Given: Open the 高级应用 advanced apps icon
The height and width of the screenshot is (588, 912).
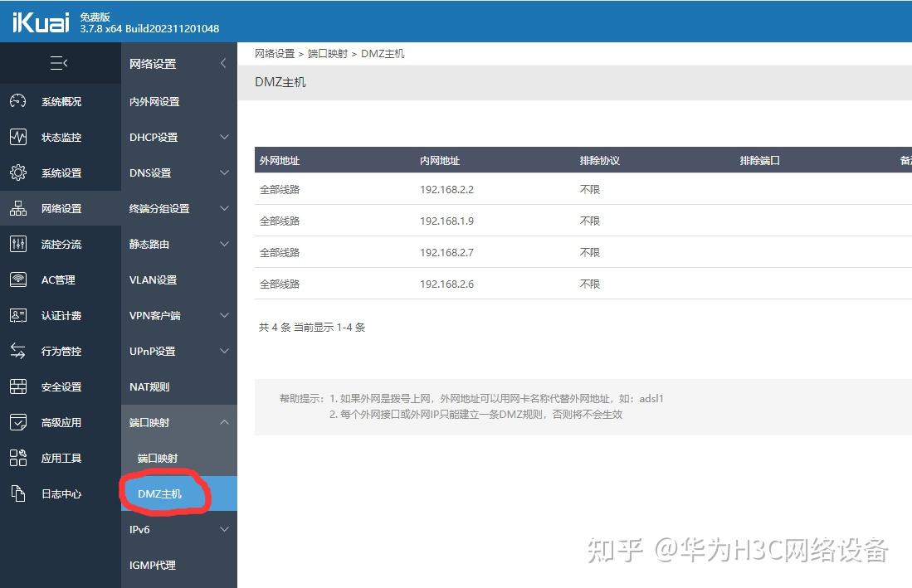Looking at the screenshot, I should (x=18, y=422).
